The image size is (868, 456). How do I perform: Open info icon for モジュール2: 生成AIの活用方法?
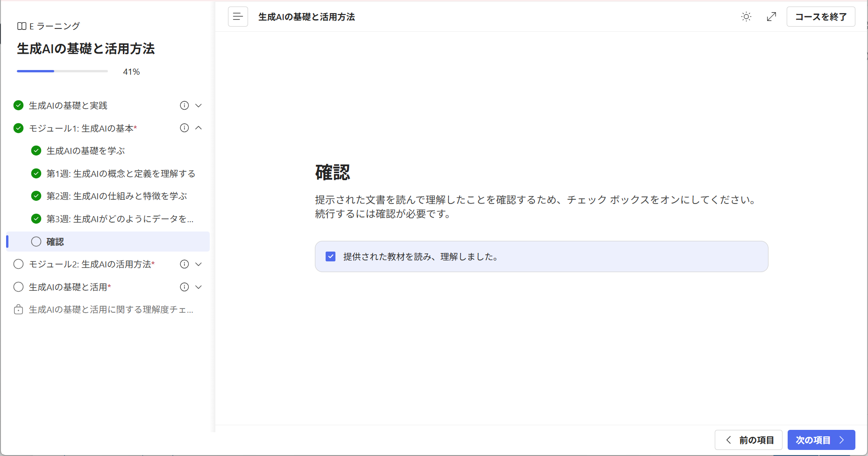(185, 264)
